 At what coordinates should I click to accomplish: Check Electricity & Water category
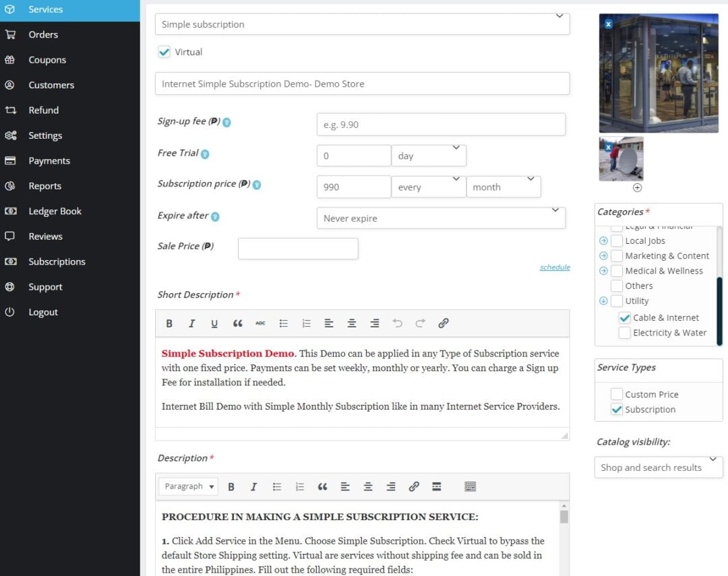pyautogui.click(x=624, y=333)
